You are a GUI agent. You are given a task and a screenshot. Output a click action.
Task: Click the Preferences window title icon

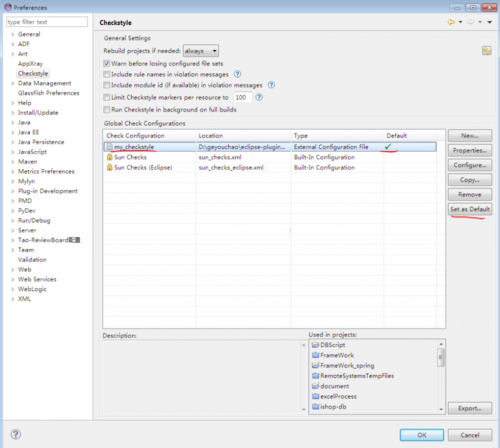8,7
